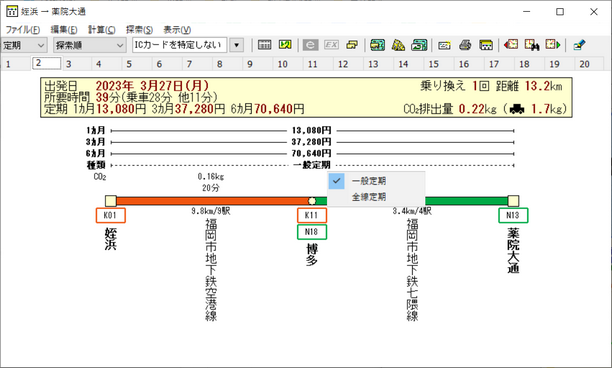Click the clock icon with binoculars
Screen dimensions: 612x368
coord(532,45)
